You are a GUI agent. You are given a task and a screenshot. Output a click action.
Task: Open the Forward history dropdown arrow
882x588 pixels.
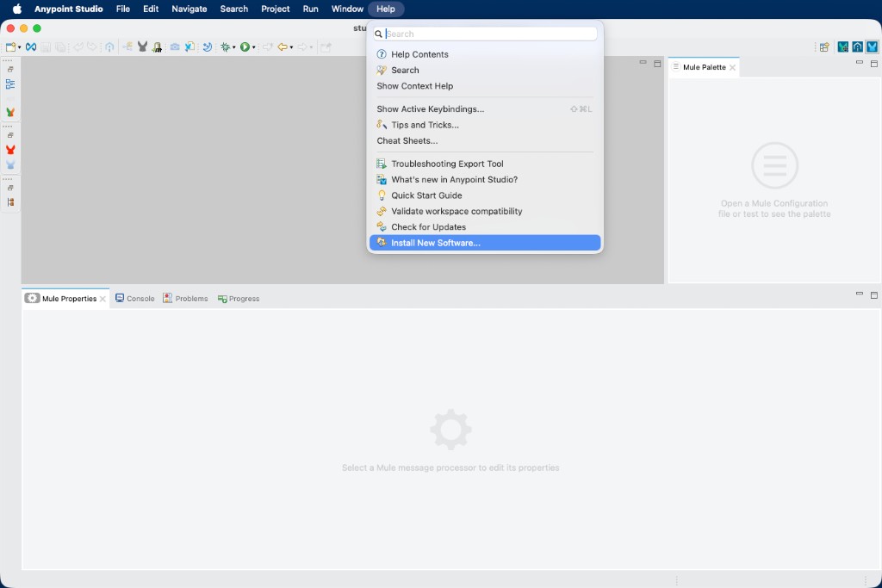311,47
